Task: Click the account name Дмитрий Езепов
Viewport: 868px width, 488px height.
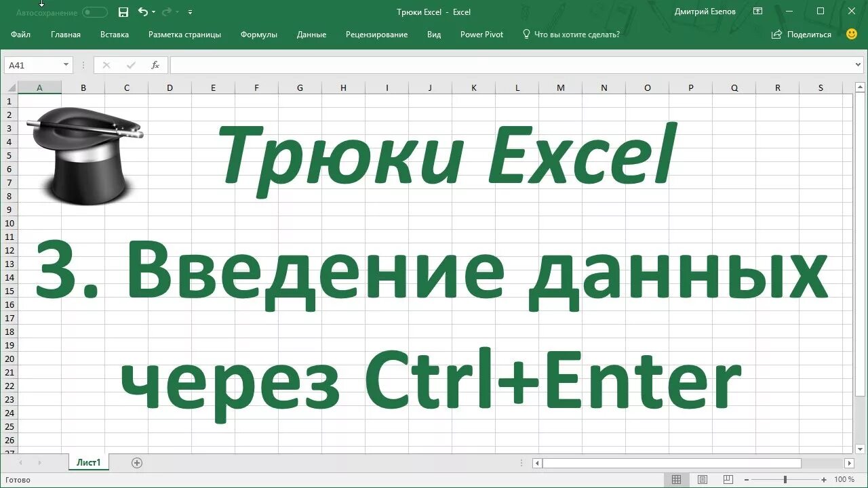Action: (705, 12)
